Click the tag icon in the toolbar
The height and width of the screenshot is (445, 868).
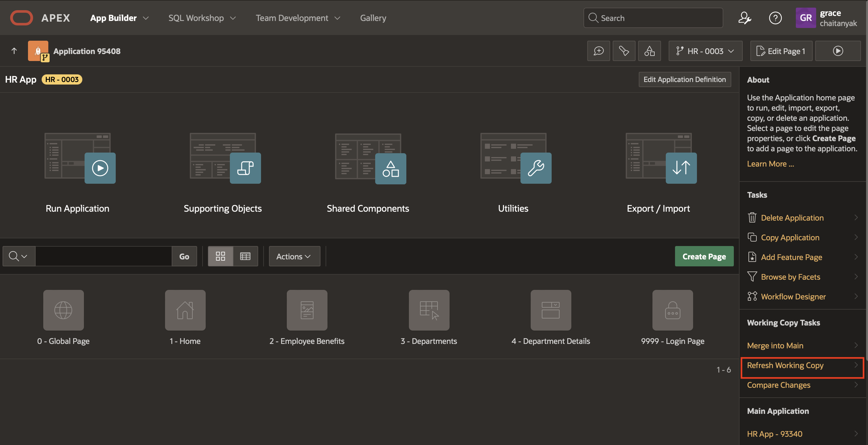(x=623, y=51)
